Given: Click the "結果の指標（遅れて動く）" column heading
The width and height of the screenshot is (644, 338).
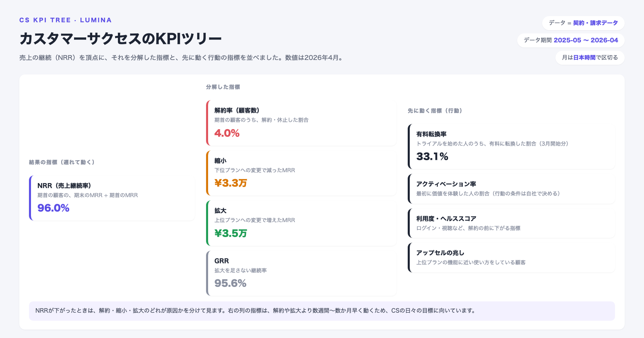Looking at the screenshot, I should click(62, 162).
